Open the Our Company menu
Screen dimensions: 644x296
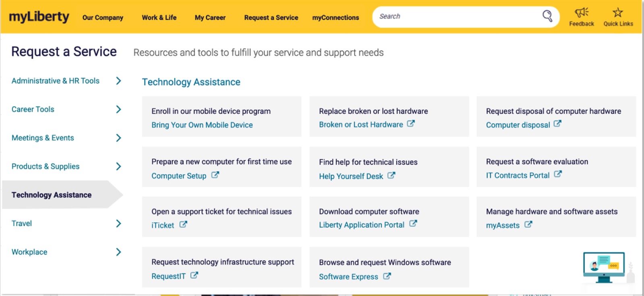103,18
